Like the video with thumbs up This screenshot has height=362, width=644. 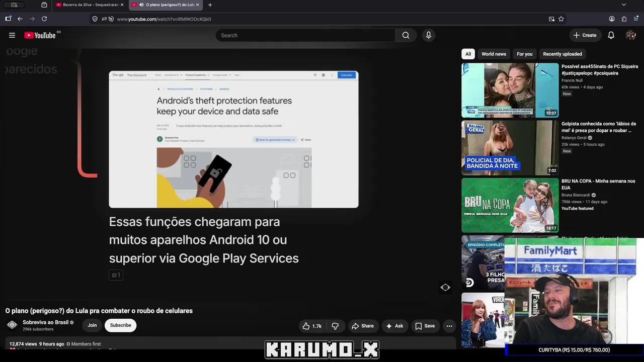click(312, 326)
